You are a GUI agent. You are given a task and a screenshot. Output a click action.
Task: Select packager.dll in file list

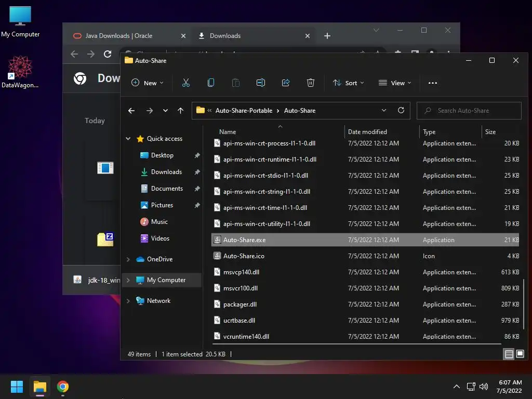(365, 304)
